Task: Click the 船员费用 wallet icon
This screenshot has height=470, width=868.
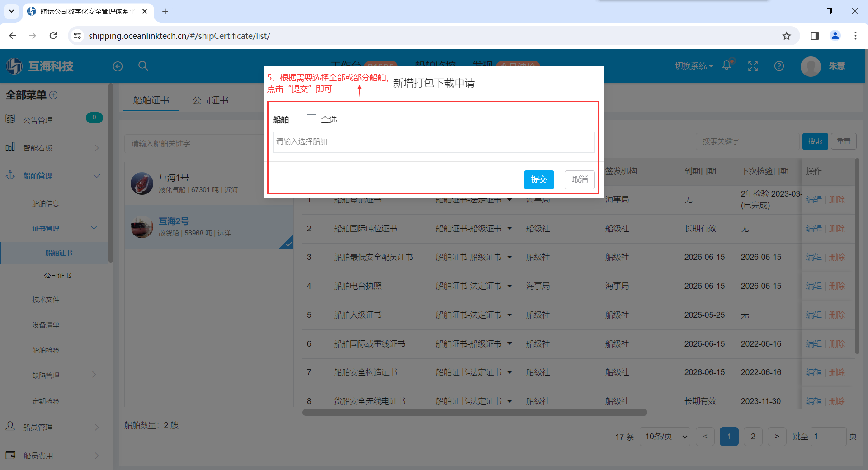Action: click(10, 455)
